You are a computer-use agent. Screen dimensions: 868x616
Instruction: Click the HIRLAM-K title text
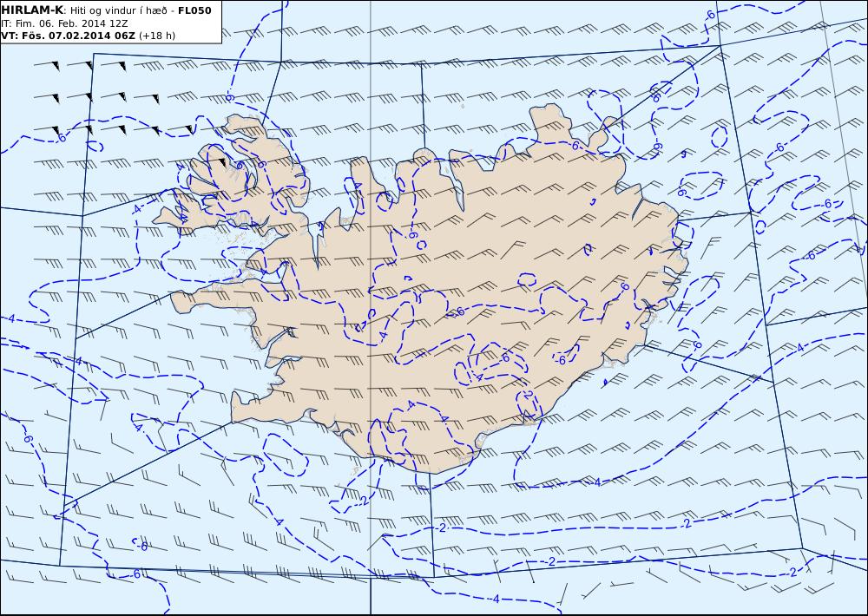32,10
